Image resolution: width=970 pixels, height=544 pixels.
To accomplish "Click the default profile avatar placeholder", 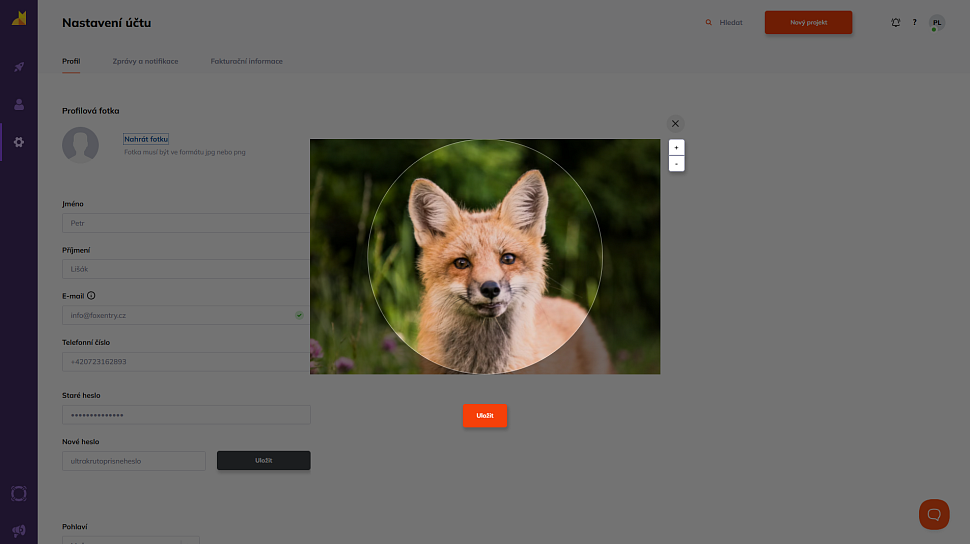I will coord(80,145).
